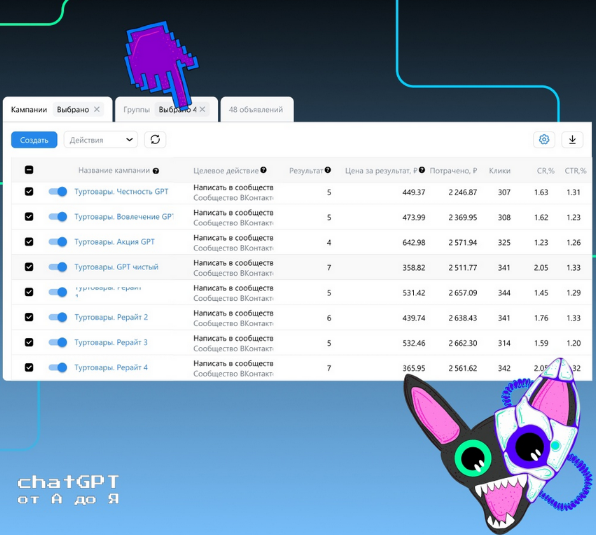Click the refresh icon button

155,140
